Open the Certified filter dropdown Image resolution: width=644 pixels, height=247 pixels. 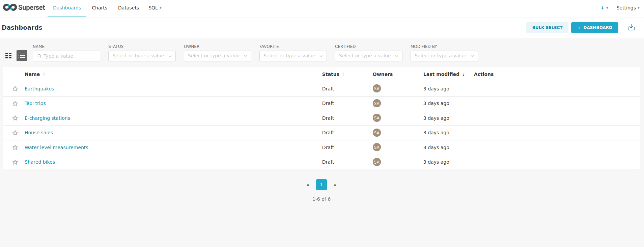(x=368, y=56)
